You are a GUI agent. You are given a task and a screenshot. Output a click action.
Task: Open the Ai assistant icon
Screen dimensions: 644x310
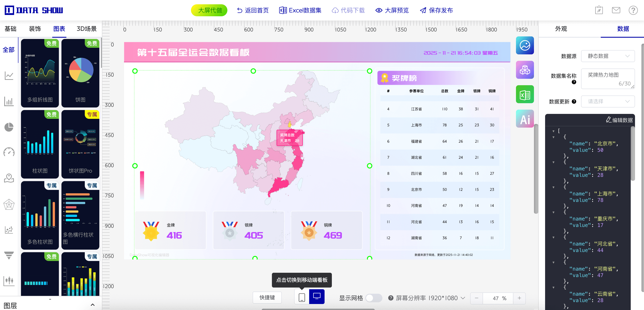[525, 119]
